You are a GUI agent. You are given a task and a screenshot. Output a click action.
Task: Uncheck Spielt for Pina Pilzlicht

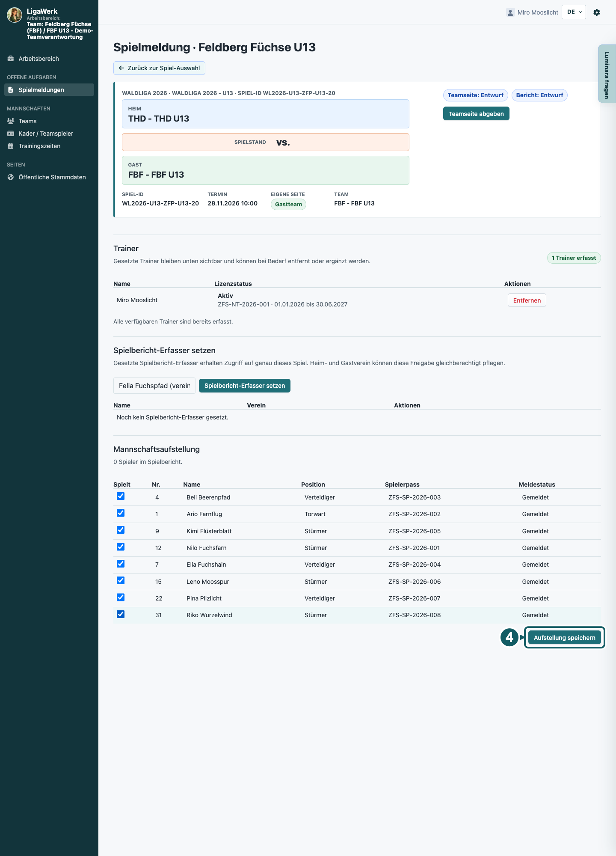click(121, 597)
